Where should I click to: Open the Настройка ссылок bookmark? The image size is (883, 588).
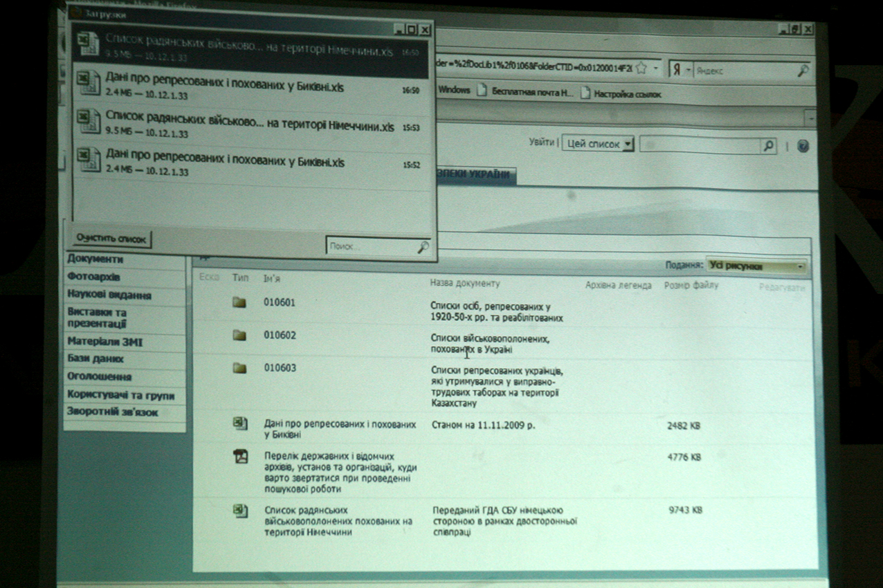[628, 93]
